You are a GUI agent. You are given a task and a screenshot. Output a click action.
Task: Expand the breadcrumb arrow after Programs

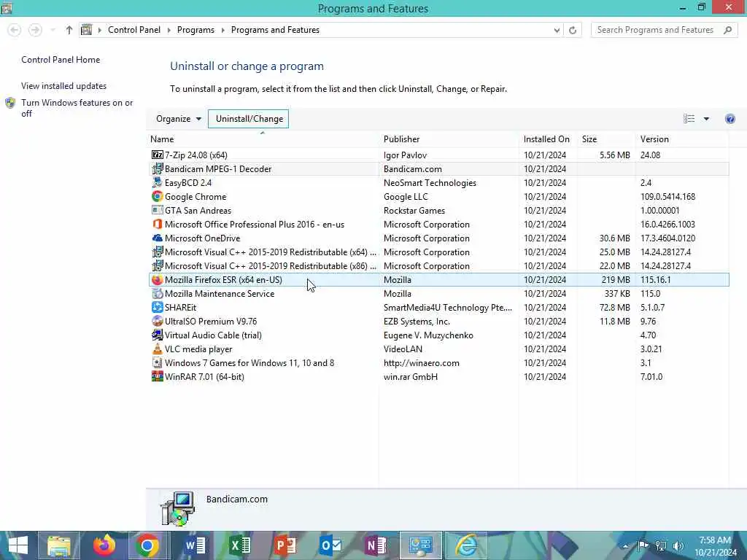(x=222, y=30)
